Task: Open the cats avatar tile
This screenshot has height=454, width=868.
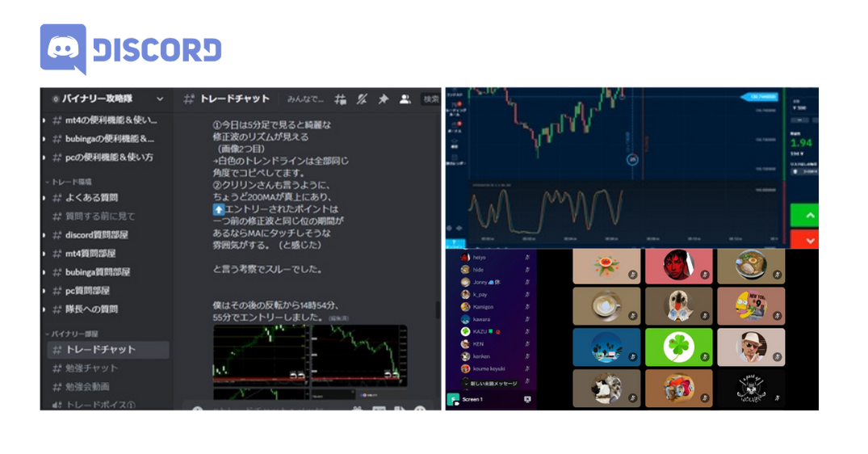Action: coord(606,388)
